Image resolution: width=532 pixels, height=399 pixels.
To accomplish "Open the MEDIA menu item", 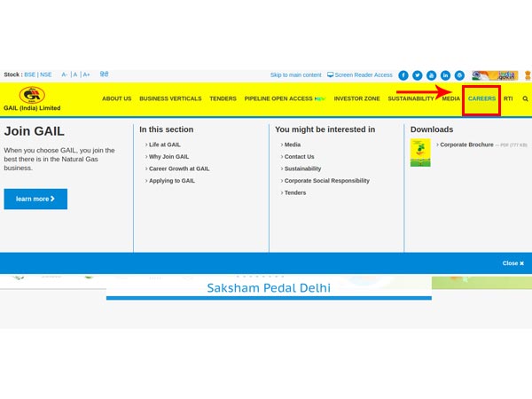I will [451, 98].
